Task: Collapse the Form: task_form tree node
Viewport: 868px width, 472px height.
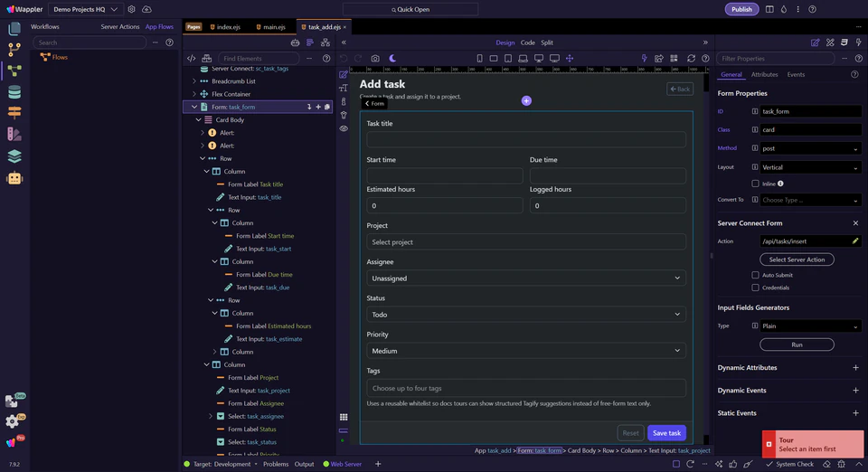Action: click(194, 107)
